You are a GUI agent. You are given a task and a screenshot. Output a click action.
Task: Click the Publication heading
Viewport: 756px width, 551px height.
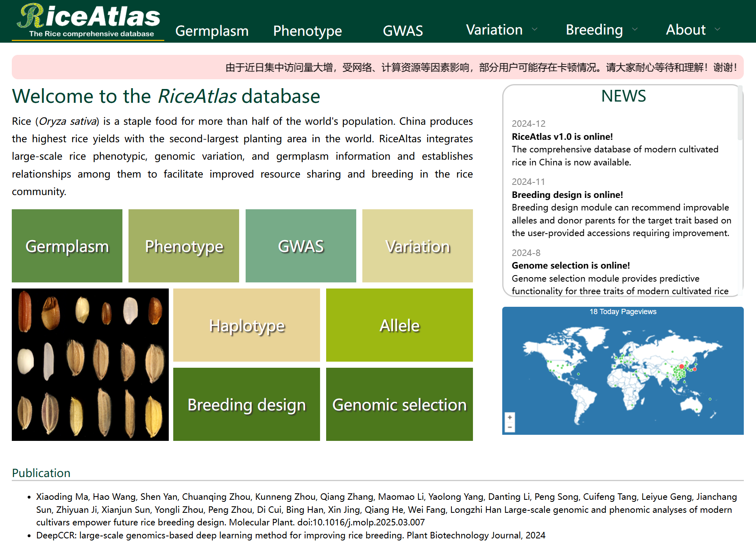(41, 473)
